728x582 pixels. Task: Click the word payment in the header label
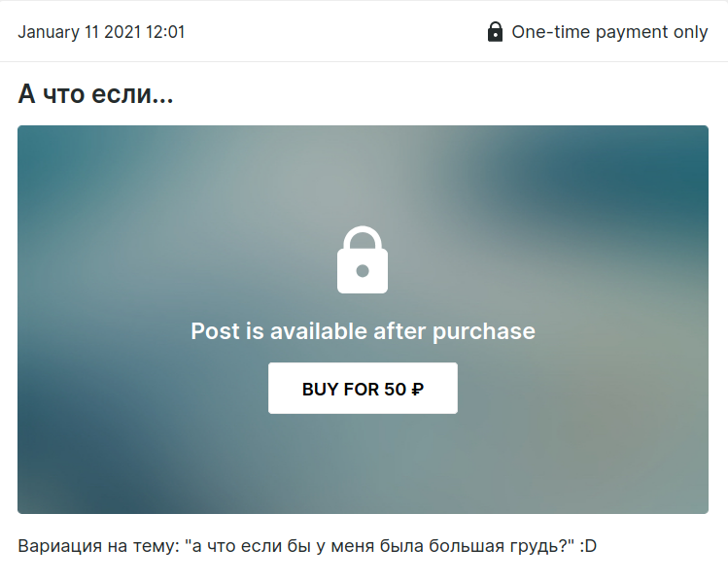[632, 32]
